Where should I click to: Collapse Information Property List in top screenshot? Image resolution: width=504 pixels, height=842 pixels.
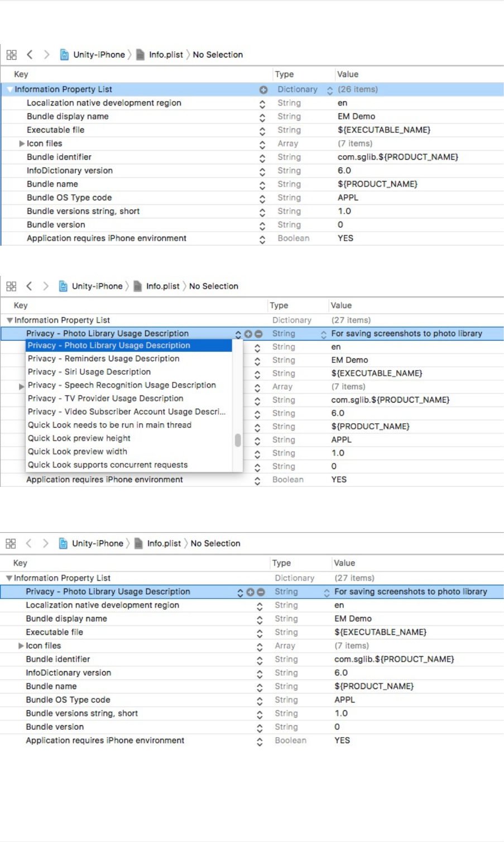point(9,89)
